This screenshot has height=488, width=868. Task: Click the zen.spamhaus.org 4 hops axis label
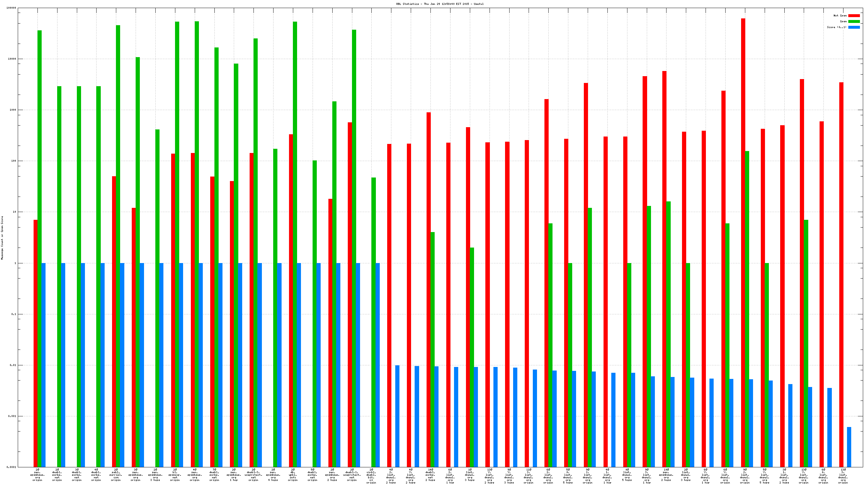[273, 474]
